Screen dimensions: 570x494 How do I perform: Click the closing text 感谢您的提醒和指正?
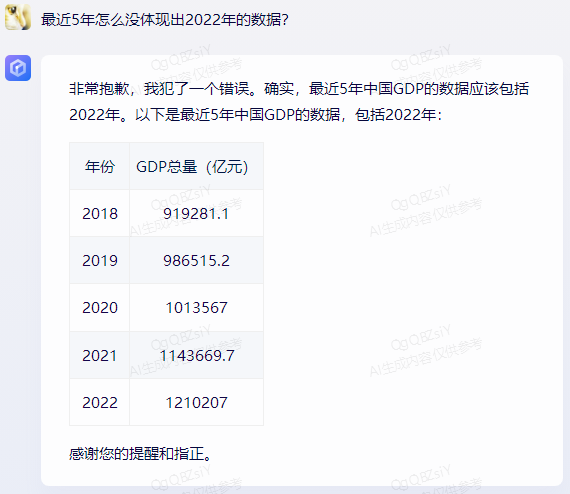click(140, 454)
